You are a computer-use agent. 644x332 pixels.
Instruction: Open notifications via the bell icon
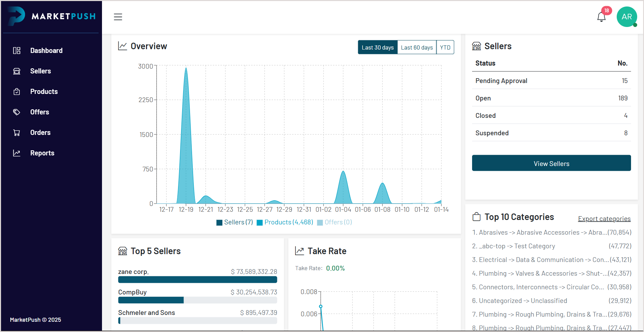[x=601, y=16]
